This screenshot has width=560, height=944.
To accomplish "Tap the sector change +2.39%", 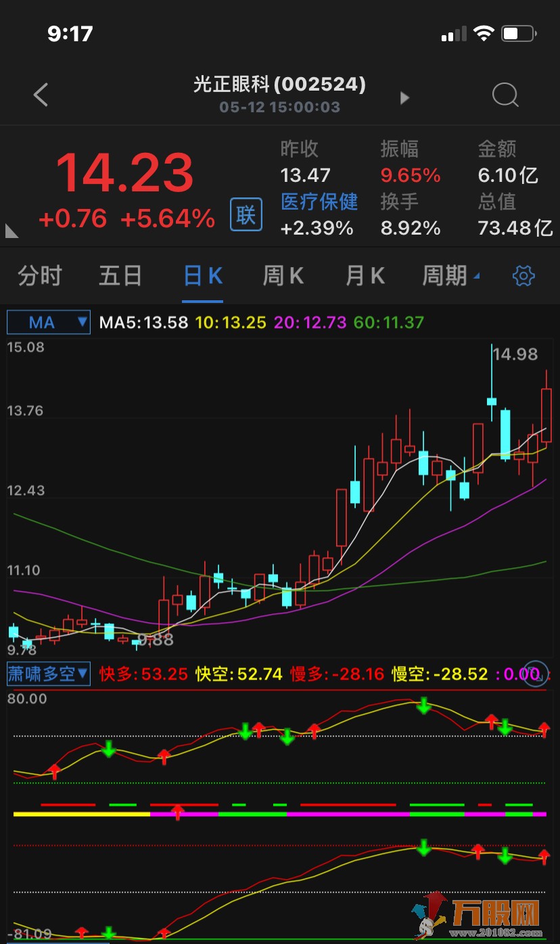I will point(317,229).
